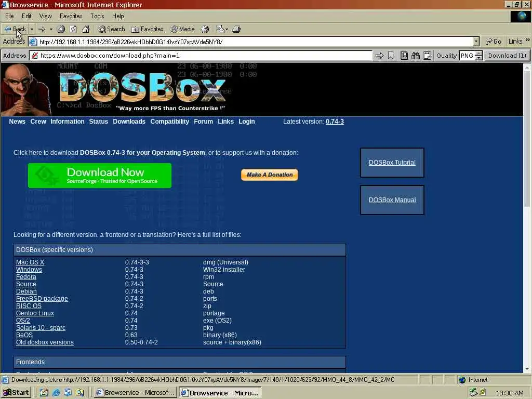Download the Mac OS X version link
Image resolution: width=532 pixels, height=399 pixels.
point(30,262)
